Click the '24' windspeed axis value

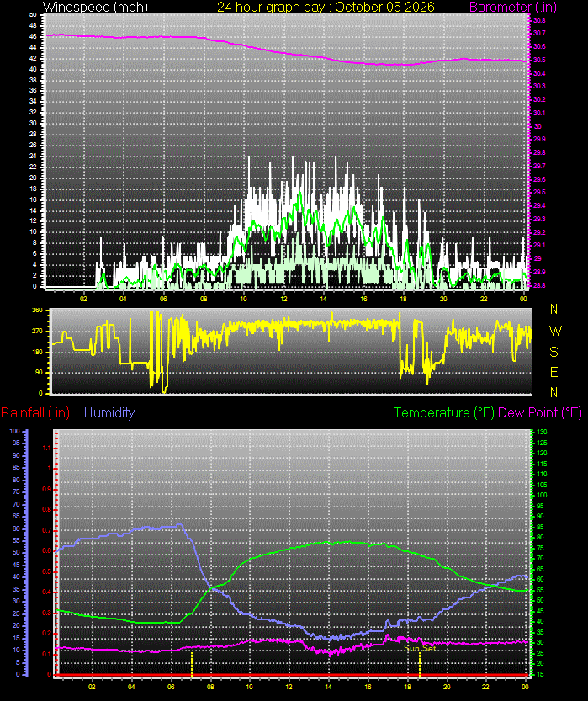coord(33,156)
